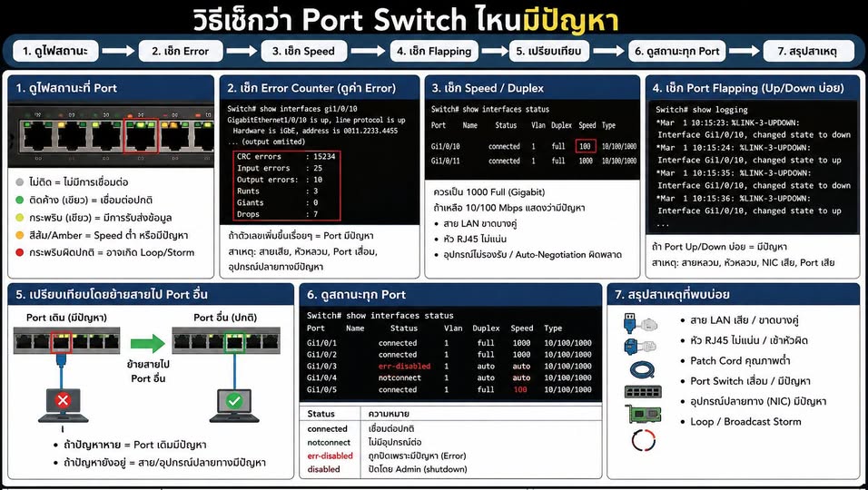This screenshot has width=868, height=490.
Task: Click the Loop / Broadcast Storm bullet
Action: (x=745, y=421)
